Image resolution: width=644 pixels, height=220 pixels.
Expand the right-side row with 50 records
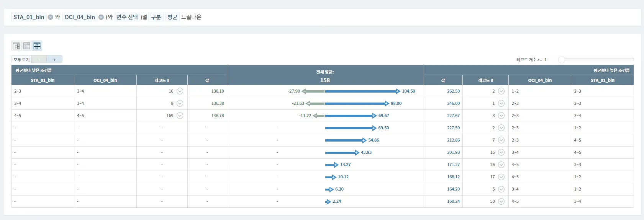pyautogui.click(x=501, y=201)
